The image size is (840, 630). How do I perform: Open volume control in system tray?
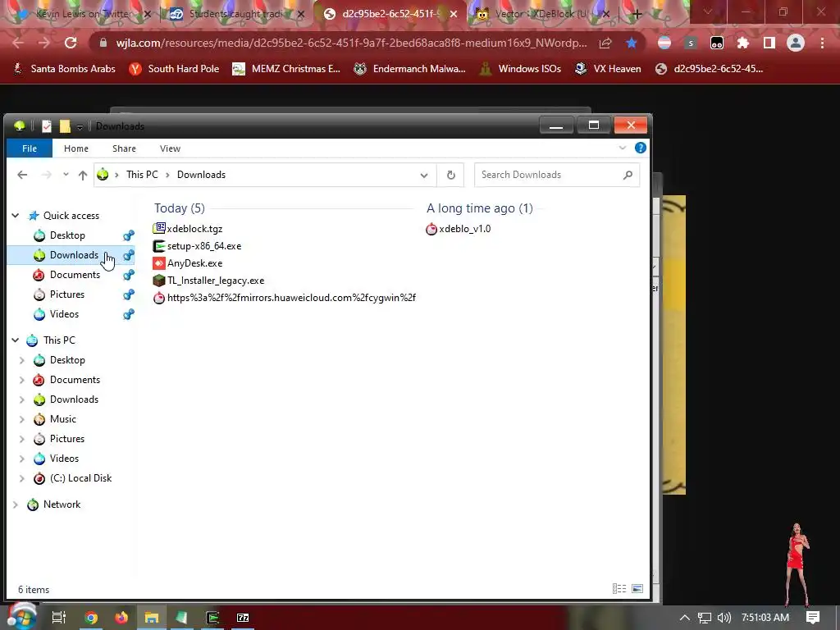pyautogui.click(x=724, y=618)
